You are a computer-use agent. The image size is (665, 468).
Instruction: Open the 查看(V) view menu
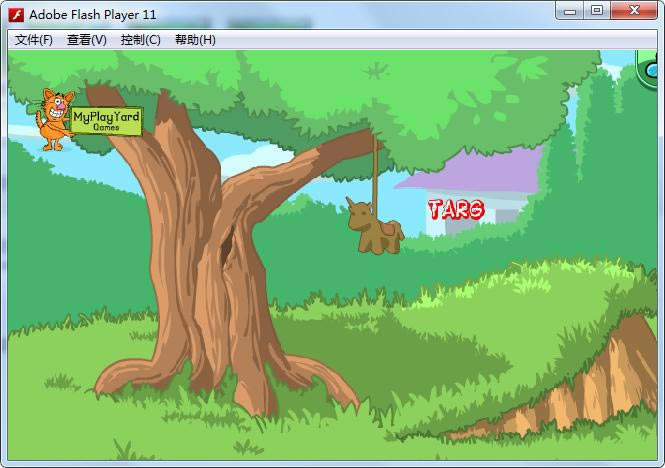pos(87,40)
